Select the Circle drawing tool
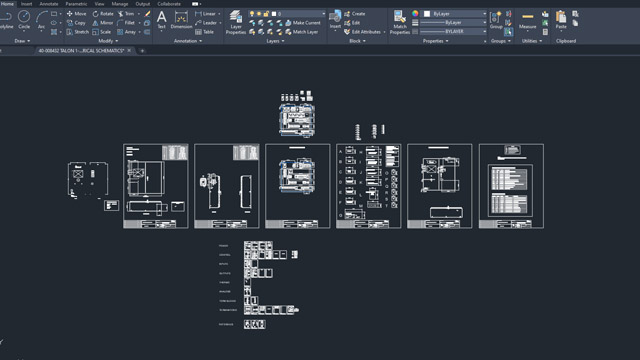The height and width of the screenshot is (360, 640). [x=24, y=20]
